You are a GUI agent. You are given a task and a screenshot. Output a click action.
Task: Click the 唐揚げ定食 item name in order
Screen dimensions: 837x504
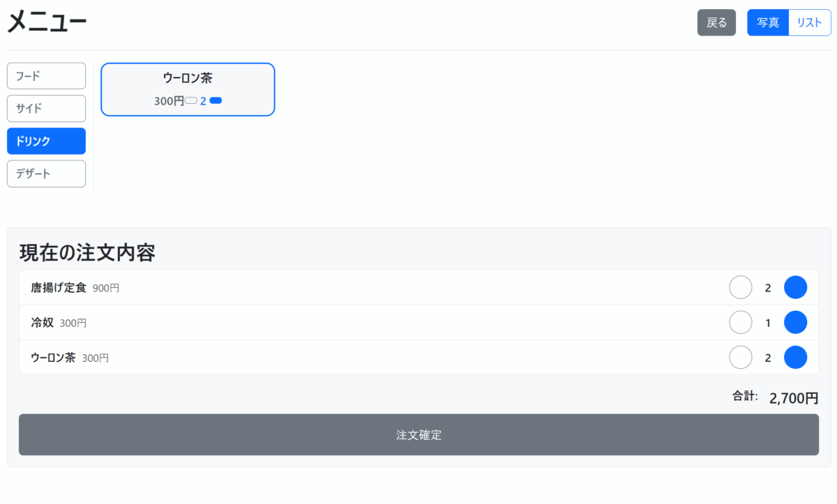click(59, 287)
